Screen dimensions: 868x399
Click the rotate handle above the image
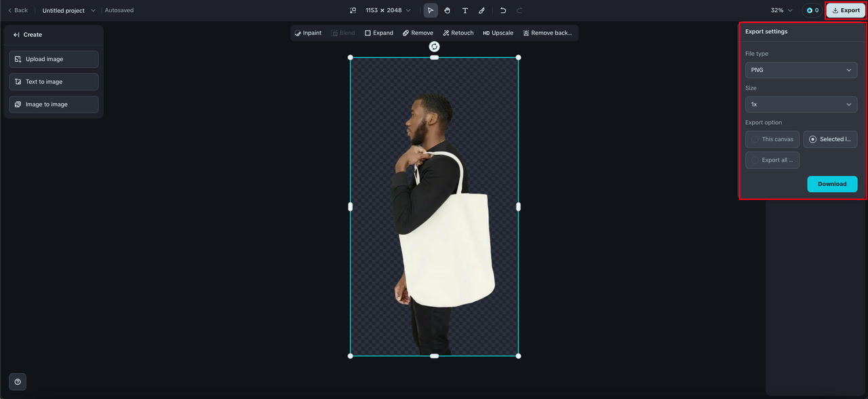[x=434, y=46]
